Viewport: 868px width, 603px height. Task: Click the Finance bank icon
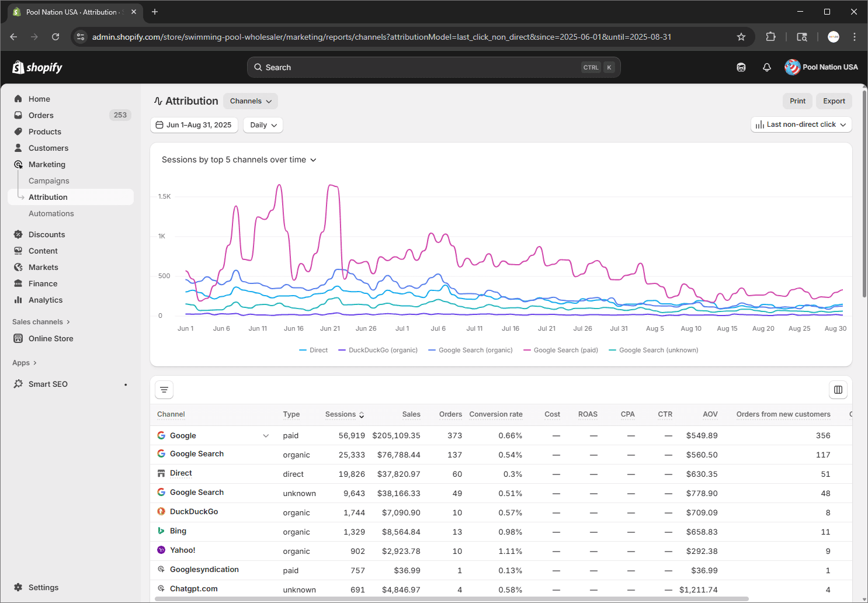coord(18,283)
